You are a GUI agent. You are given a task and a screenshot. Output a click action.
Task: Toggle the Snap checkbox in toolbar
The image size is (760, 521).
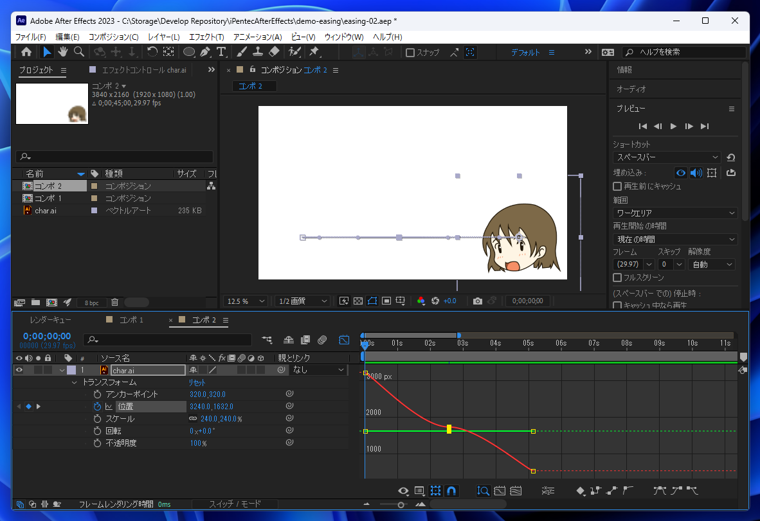click(x=410, y=52)
